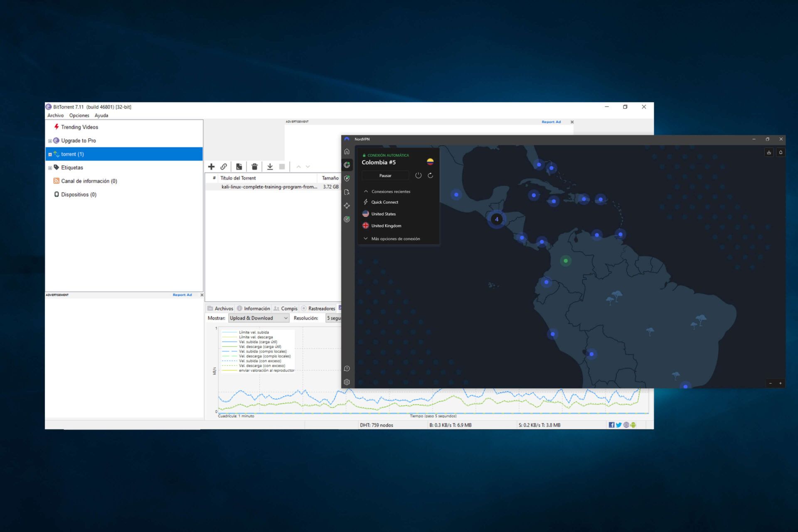Reconnect VPN with the refresh icon
The height and width of the screenshot is (532, 798).
(431, 175)
